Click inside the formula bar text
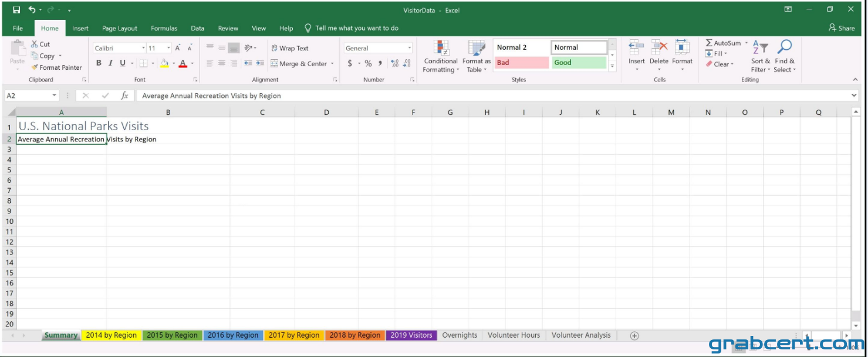Viewport: 868px width, 357px height. tap(211, 96)
